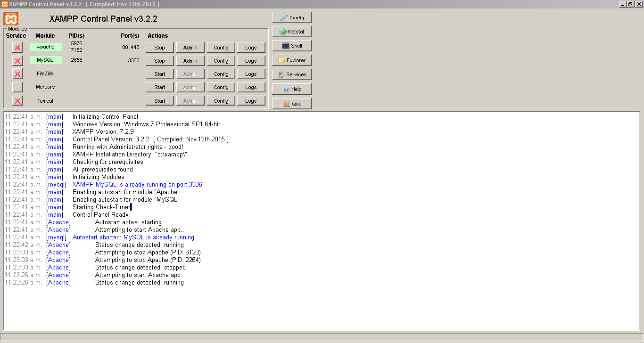Click log line 'Initializing Control Panel'
This screenshot has width=644, height=343.
pos(105,117)
